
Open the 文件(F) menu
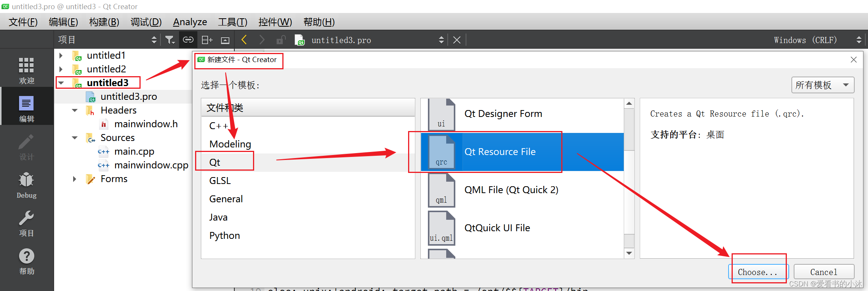coord(23,22)
